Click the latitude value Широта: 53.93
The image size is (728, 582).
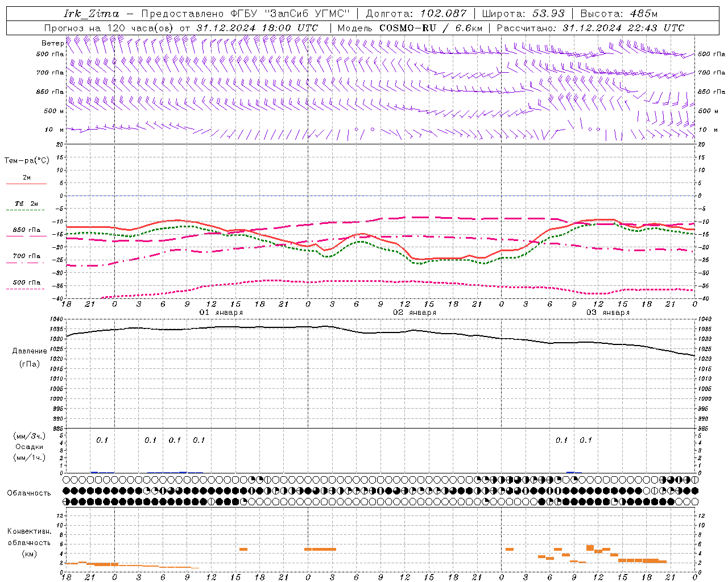tap(523, 14)
